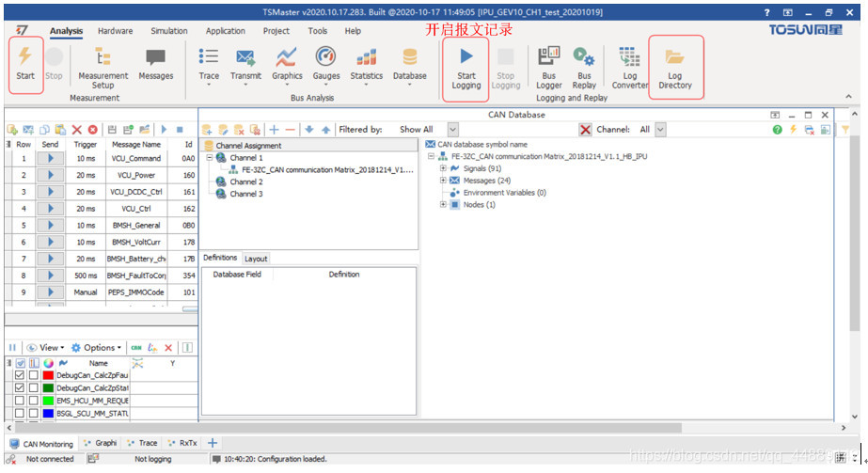868x473 pixels.
Task: Send the PEPS_IMMOCode message row
Action: [51, 292]
